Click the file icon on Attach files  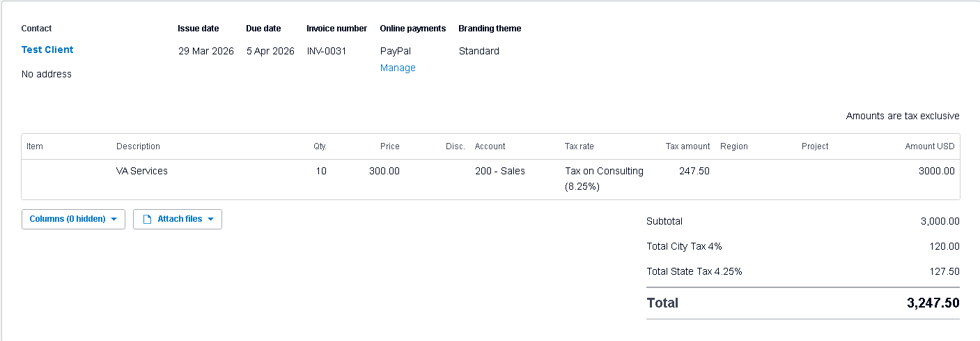147,219
